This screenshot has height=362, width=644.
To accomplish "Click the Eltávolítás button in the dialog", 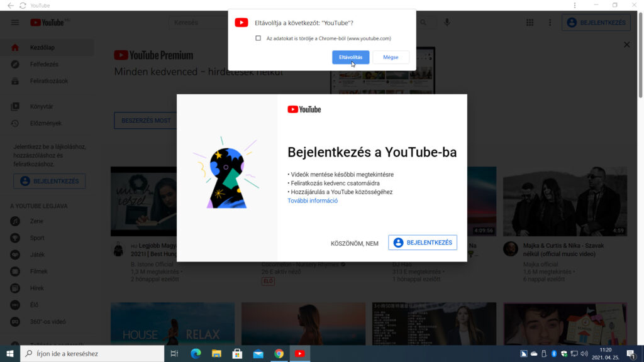I will pos(350,57).
